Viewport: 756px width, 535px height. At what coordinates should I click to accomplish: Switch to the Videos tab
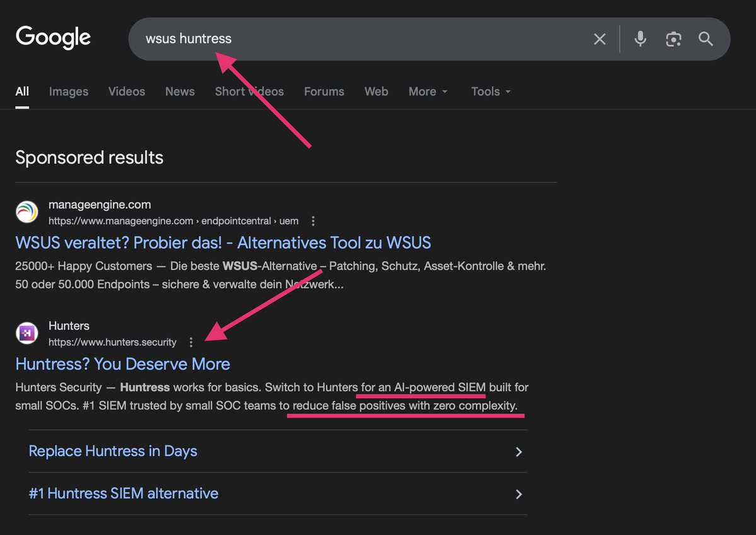[127, 91]
